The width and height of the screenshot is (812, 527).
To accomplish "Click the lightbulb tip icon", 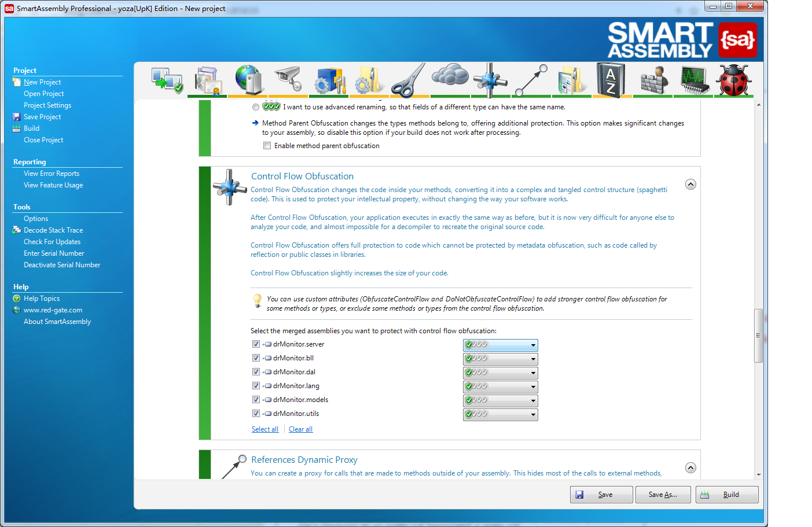I will point(258,300).
